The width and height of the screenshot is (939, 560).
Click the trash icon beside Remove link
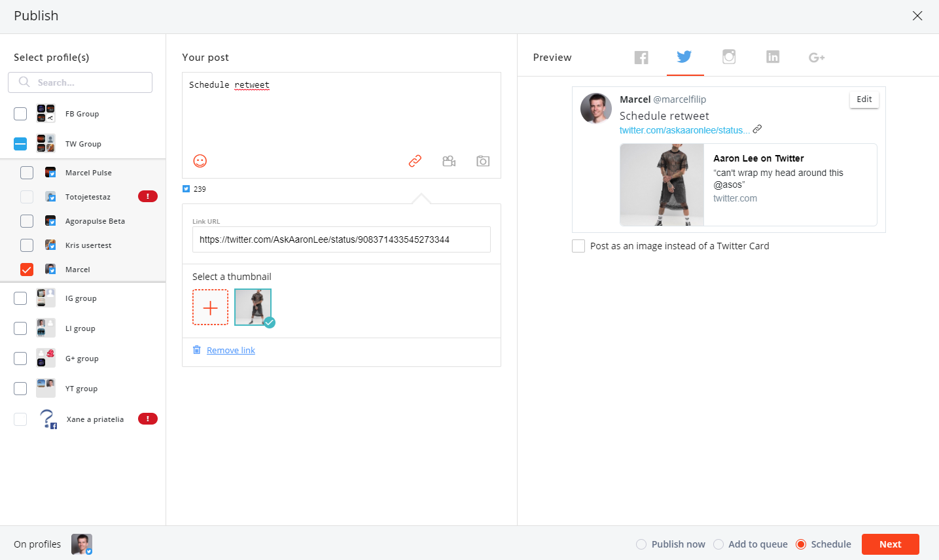(197, 350)
